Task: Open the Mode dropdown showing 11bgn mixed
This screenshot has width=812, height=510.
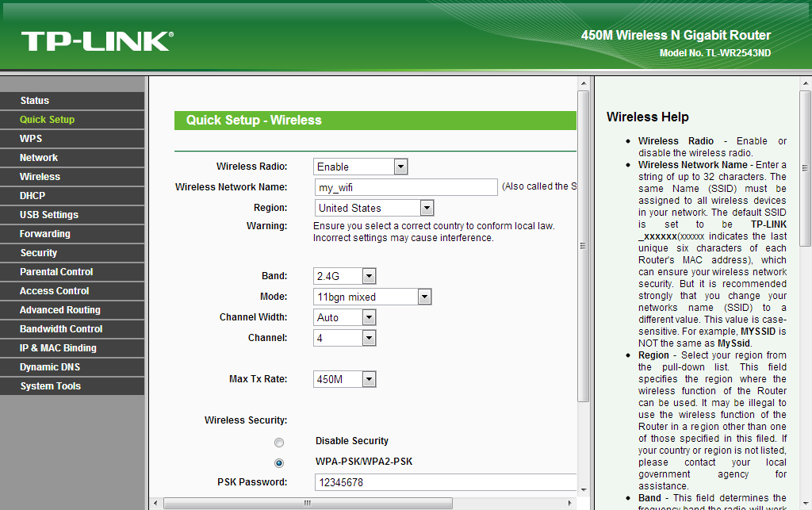Action: pos(372,297)
